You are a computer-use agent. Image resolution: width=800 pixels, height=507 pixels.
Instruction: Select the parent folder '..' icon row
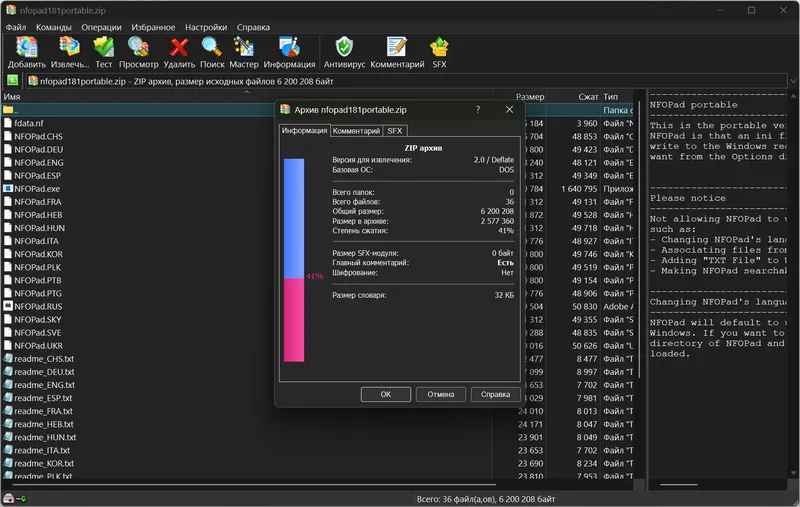[8, 110]
